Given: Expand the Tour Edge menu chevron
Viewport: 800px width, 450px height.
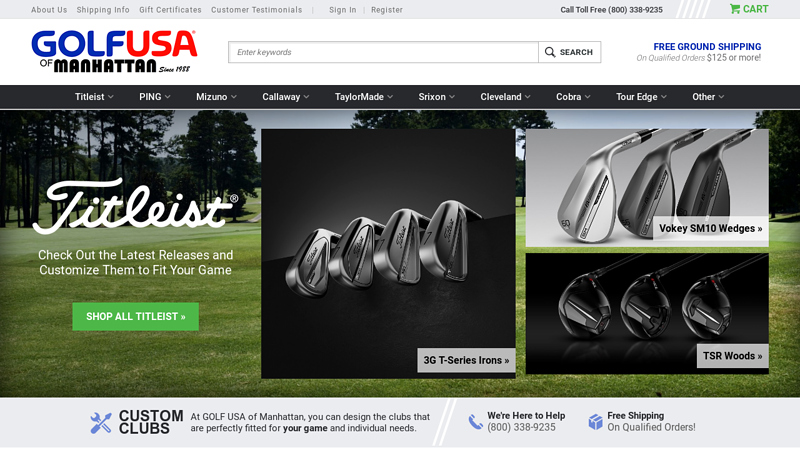Looking at the screenshot, I should pos(664,97).
